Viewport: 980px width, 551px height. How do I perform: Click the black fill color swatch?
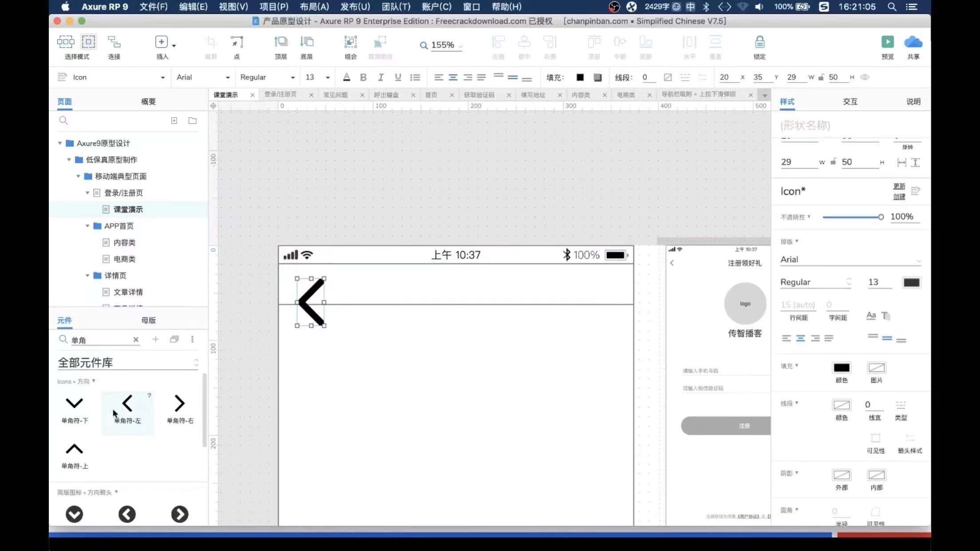point(841,368)
